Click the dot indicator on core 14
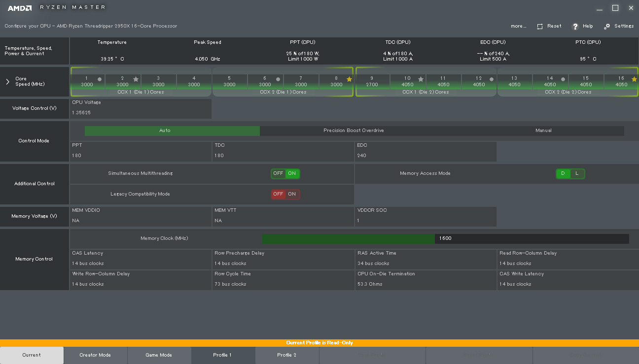The image size is (639, 364). 563,79
